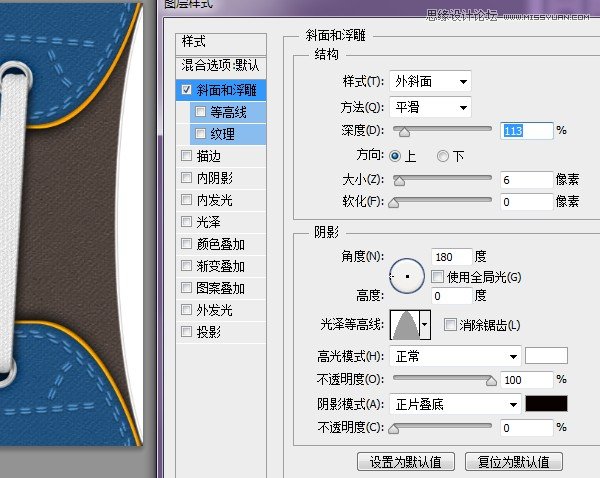Click highlight opacity field showing 100
Screen dimensions: 600x478
[527, 380]
